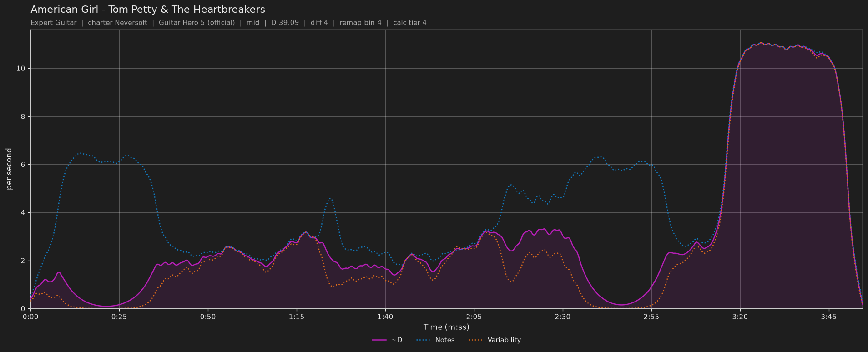The height and width of the screenshot is (352, 868).
Task: Click the Variability legend label
Action: (x=504, y=340)
